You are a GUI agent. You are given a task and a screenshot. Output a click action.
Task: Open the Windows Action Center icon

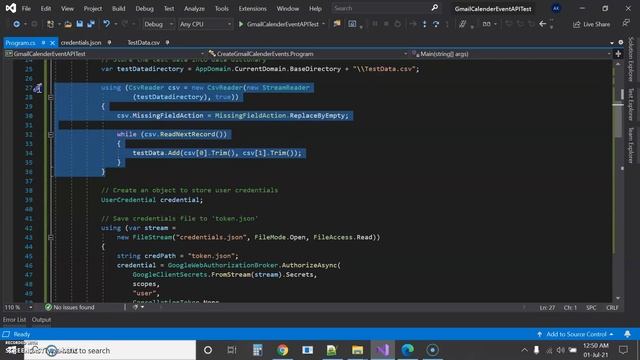tap(623, 350)
